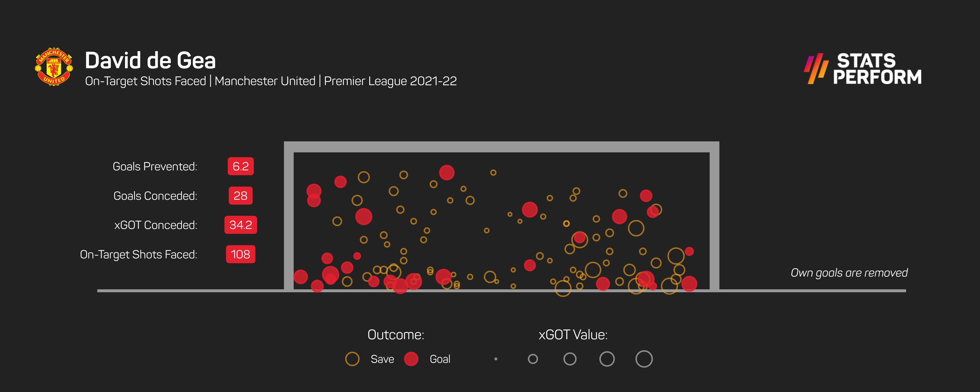Click the Goals Conceded 28 badge
The image size is (980, 392).
(x=240, y=196)
